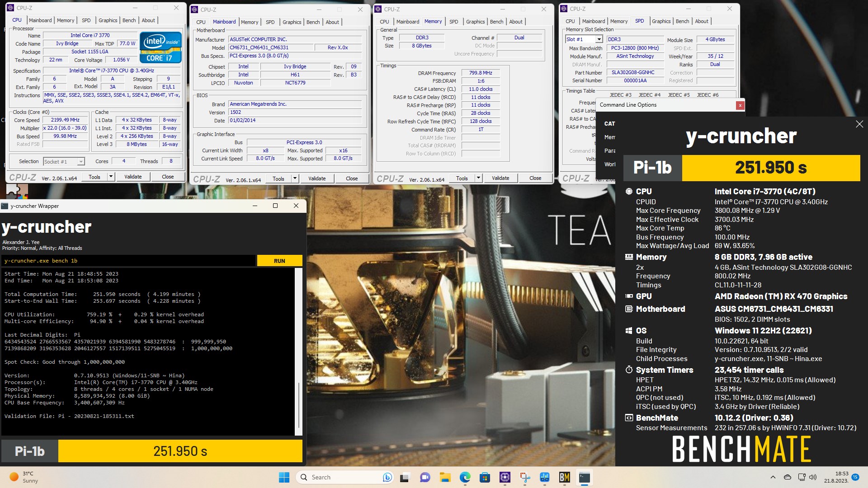Image resolution: width=868 pixels, height=488 pixels.
Task: Select the DRAM Frequency value 799.8 MHz
Action: coord(481,73)
